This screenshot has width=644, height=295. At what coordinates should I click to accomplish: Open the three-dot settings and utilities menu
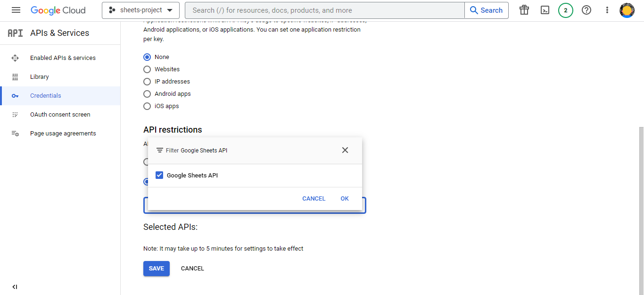(607, 10)
